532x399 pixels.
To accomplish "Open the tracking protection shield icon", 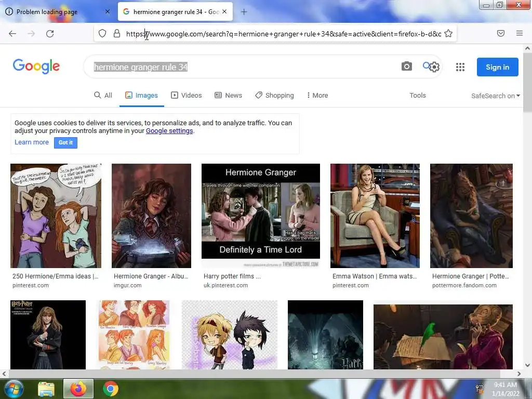I will click(102, 34).
